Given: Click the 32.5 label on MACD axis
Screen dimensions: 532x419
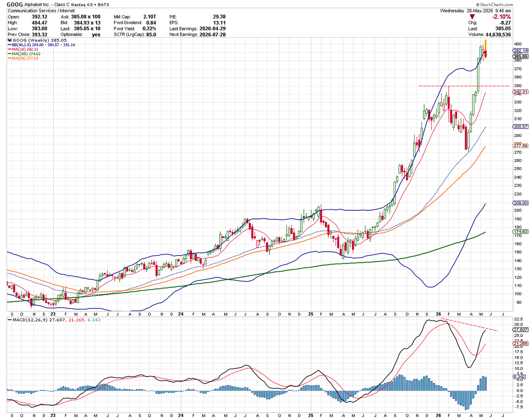Looking at the screenshot, I should pos(518,319).
